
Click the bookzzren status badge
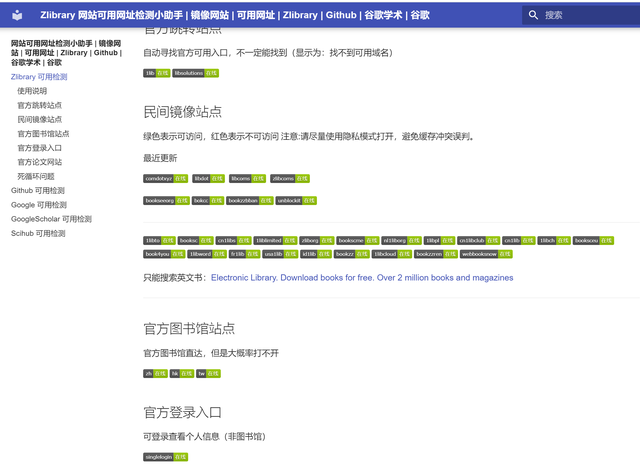(x=436, y=254)
